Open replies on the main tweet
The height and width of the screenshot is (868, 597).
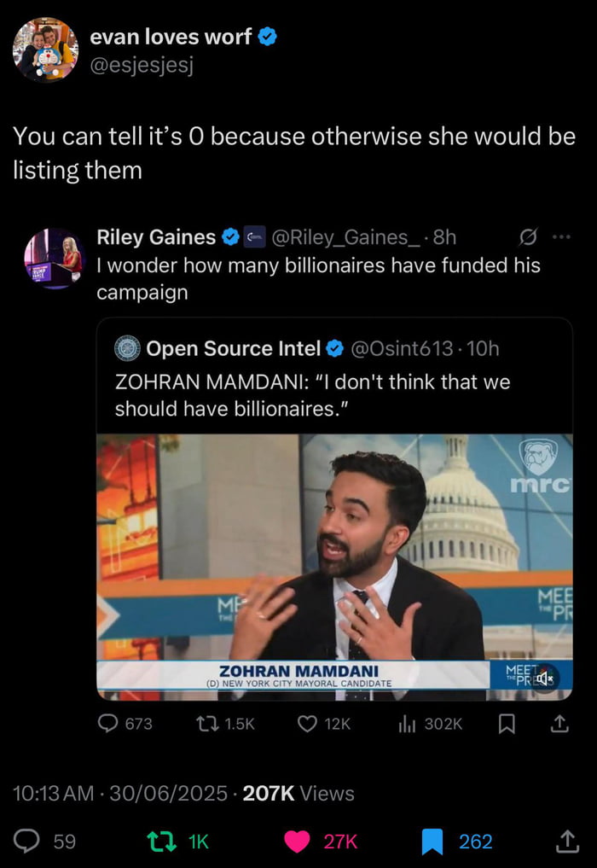point(28,842)
